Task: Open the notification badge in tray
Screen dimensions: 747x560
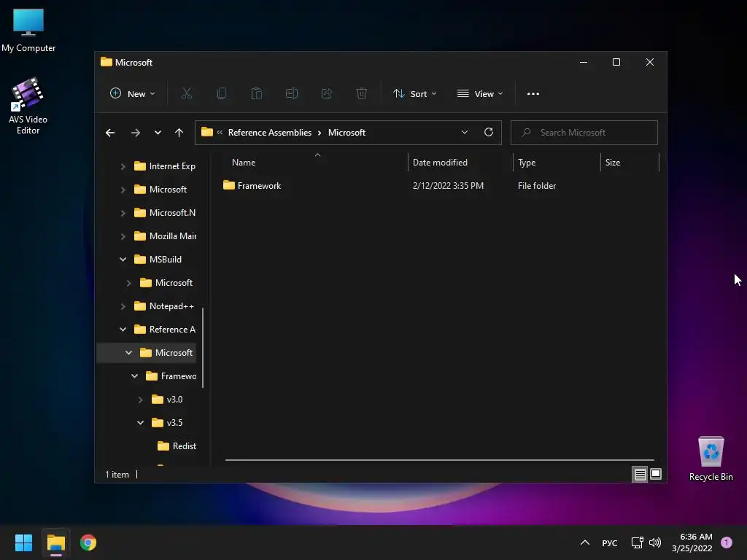Action: pos(727,542)
